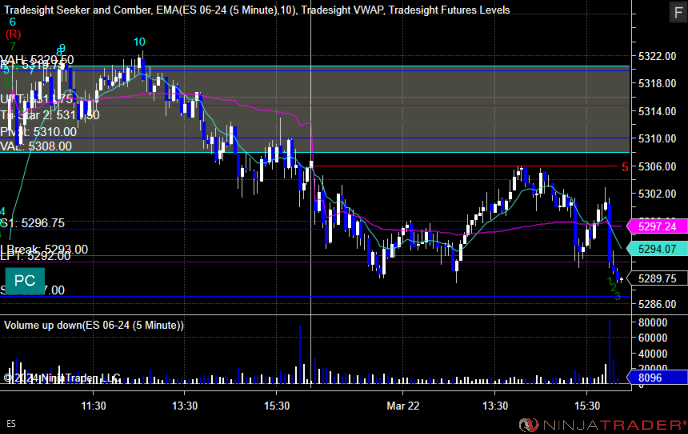Click the VAL: 5308.00 level label
The width and height of the screenshot is (688, 434).
pos(36,146)
